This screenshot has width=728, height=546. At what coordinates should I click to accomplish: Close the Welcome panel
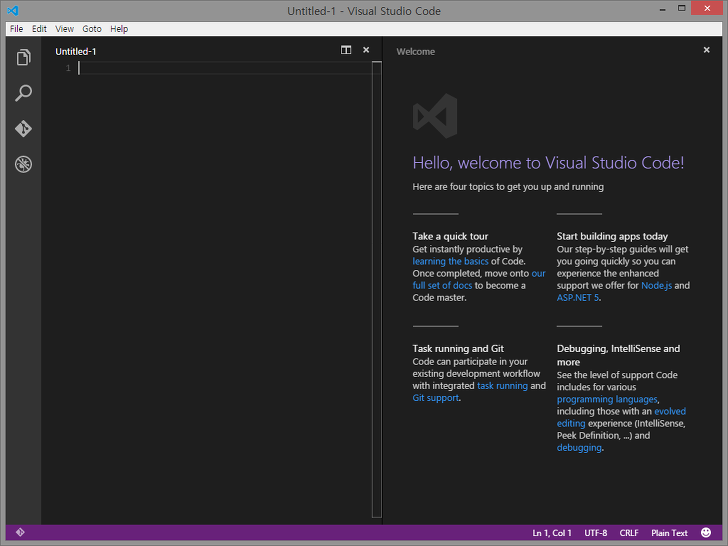click(706, 50)
